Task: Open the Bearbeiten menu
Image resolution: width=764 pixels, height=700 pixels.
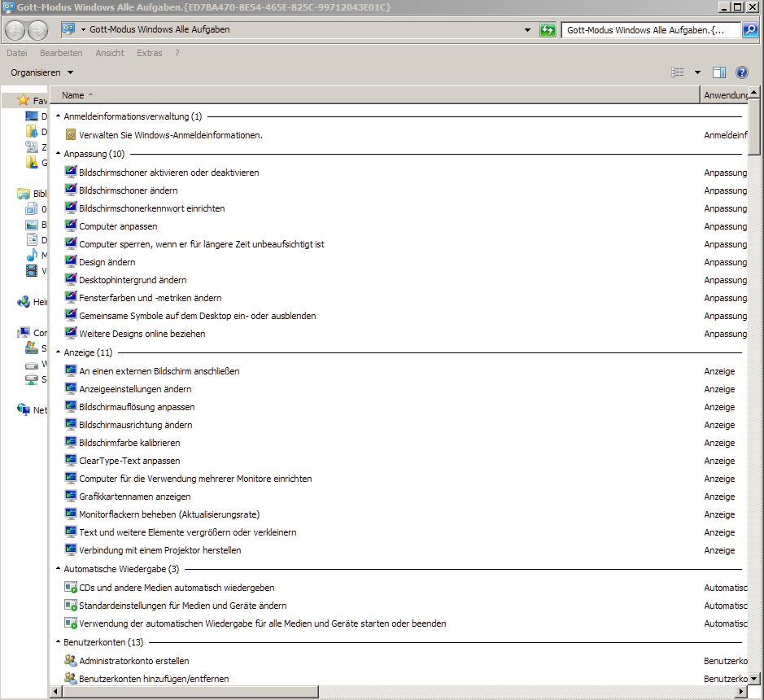Action: 61,53
